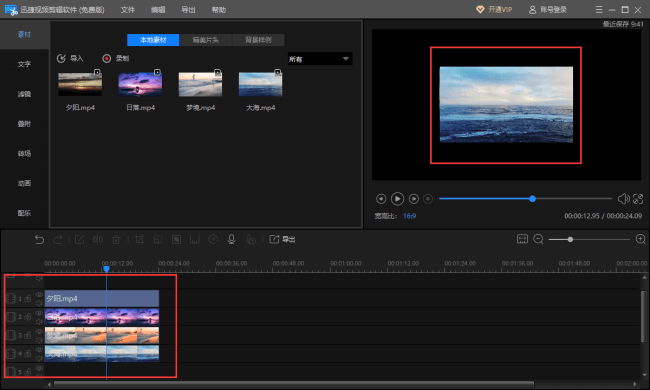
Task: Undo the last edit in timeline toolbar
Action: [x=39, y=240]
